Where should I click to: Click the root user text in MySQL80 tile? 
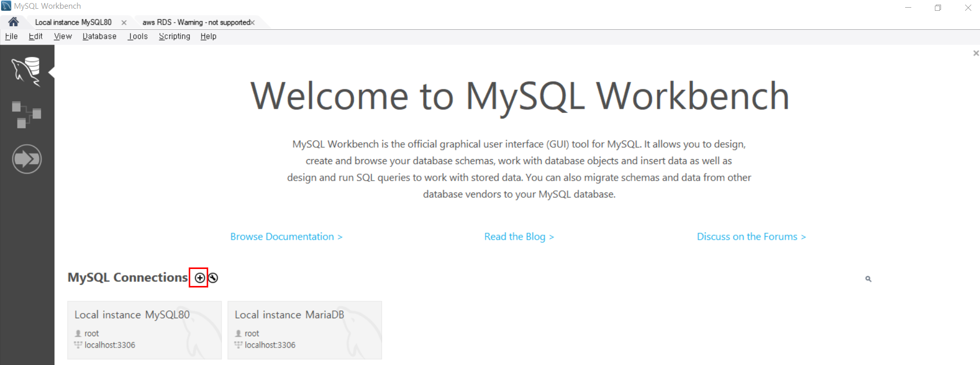tap(92, 333)
